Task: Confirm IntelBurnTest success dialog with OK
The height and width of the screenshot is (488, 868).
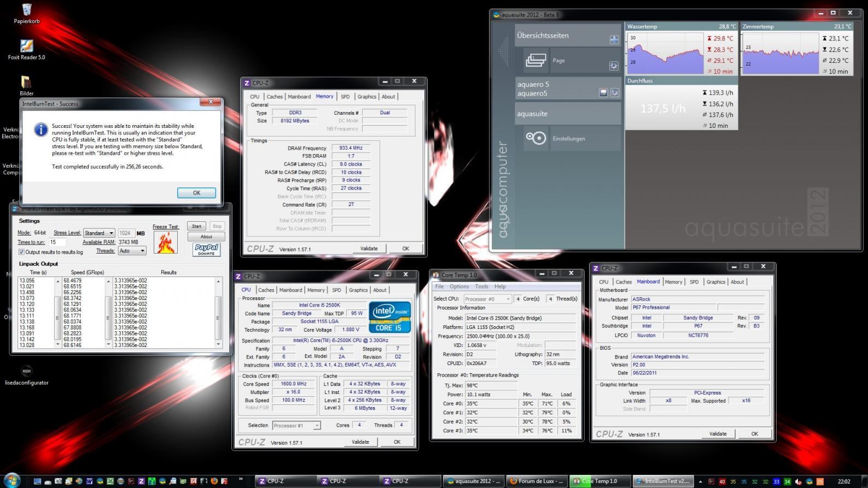Action: (196, 193)
